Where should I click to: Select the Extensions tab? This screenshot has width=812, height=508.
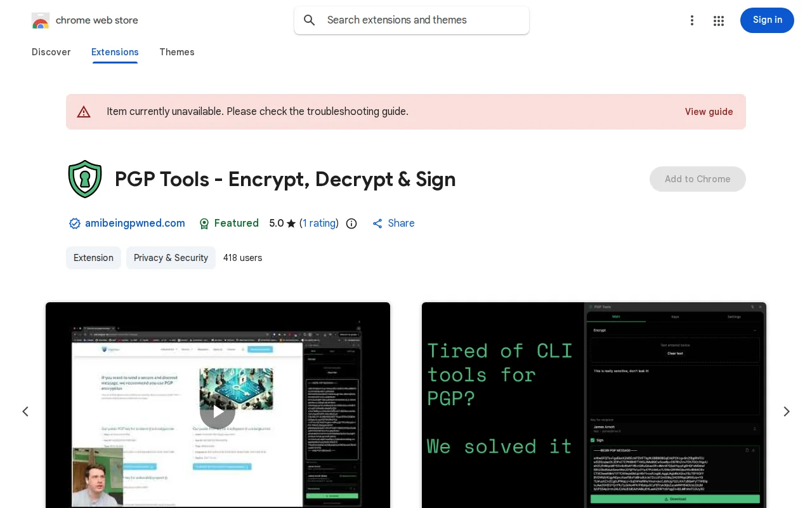[x=115, y=52]
